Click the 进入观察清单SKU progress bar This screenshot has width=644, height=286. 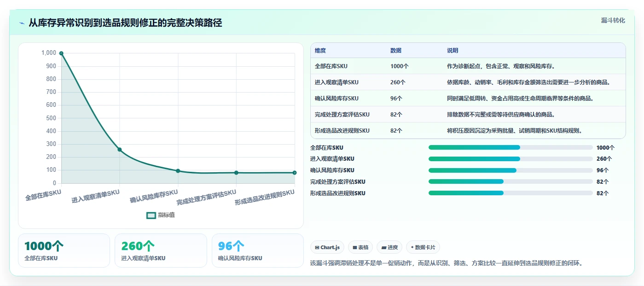tap(511, 159)
